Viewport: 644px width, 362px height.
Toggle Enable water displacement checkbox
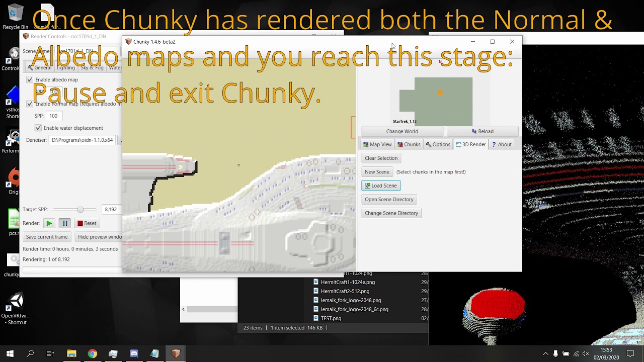38,128
